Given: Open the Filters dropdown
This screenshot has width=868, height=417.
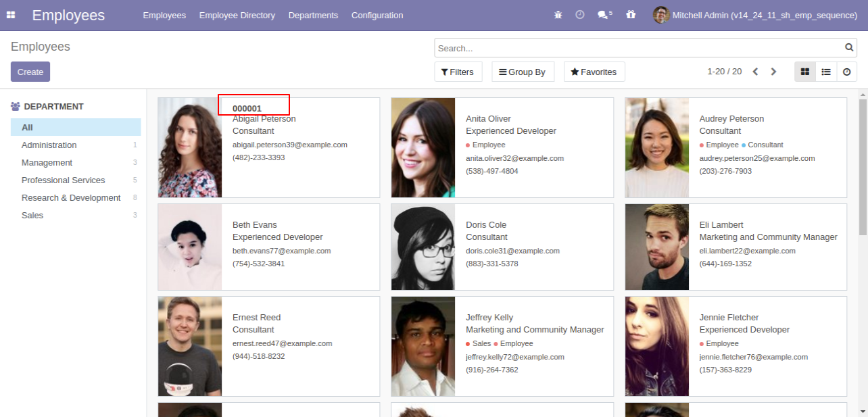Looking at the screenshot, I should click(458, 72).
